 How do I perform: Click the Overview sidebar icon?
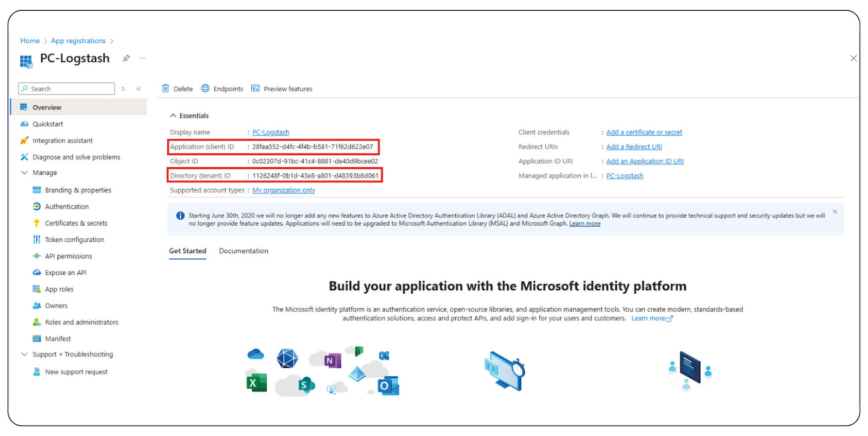click(x=24, y=107)
